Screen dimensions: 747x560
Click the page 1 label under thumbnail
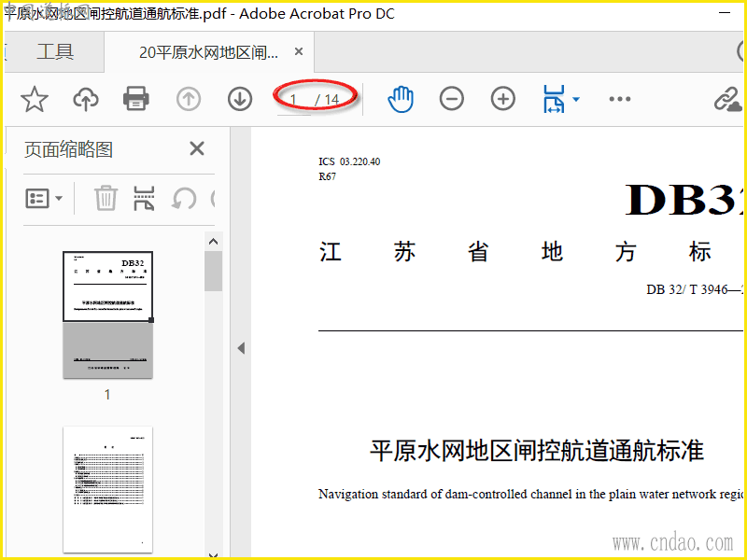tap(107, 394)
